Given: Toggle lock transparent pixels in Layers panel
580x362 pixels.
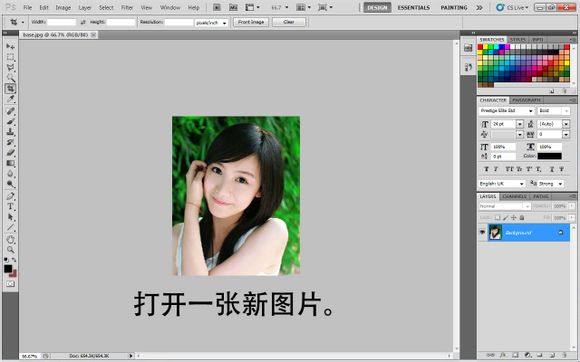Looking at the screenshot, I should click(x=498, y=218).
